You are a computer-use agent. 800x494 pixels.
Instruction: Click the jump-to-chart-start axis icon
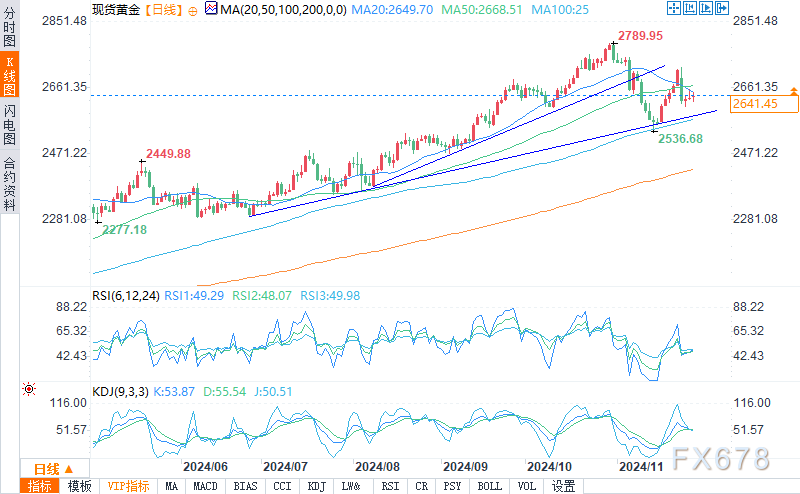[690, 8]
